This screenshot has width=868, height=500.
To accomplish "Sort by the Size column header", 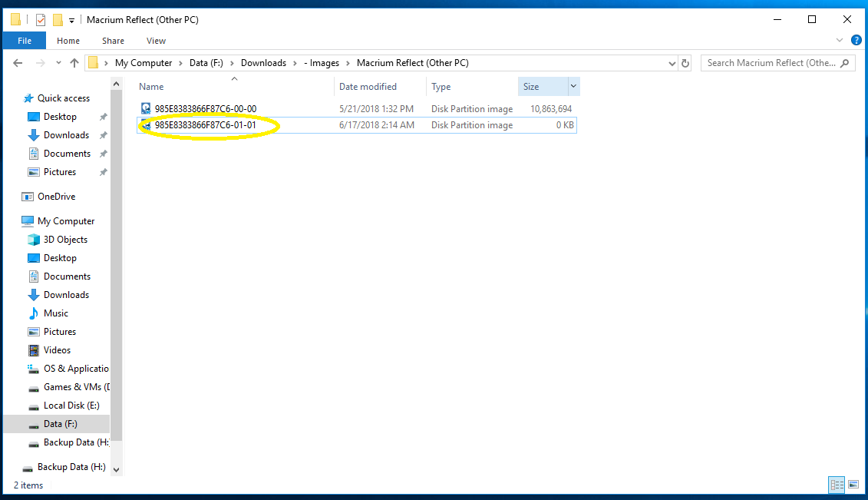I will click(x=543, y=86).
